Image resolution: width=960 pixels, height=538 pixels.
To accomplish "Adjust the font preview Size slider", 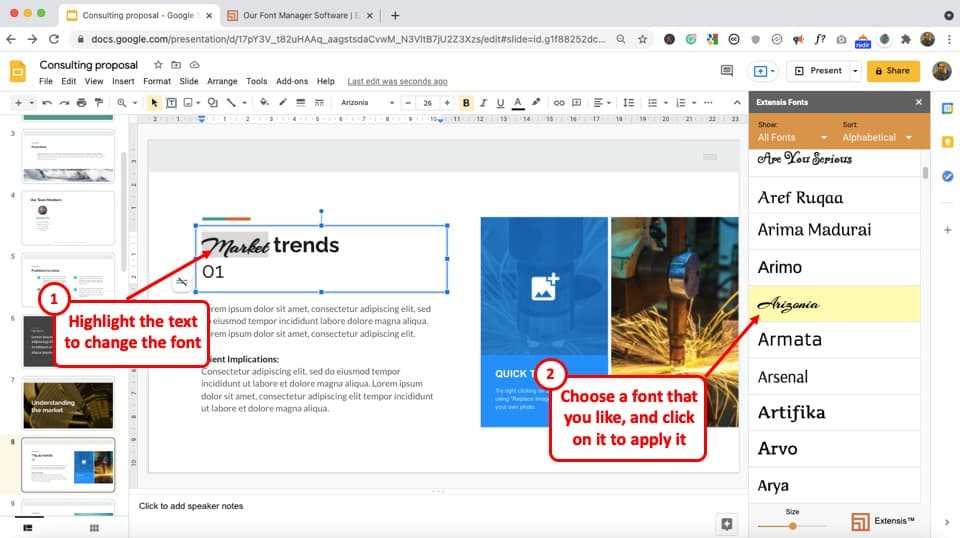I will (x=793, y=525).
